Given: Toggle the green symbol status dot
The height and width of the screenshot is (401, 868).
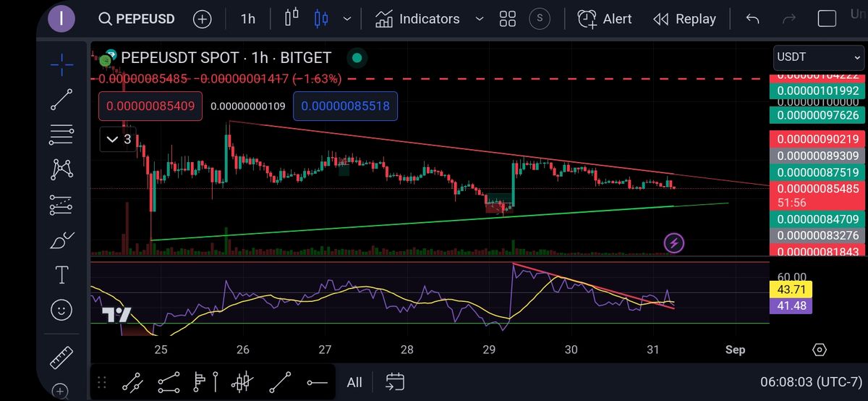Looking at the screenshot, I should pyautogui.click(x=357, y=58).
